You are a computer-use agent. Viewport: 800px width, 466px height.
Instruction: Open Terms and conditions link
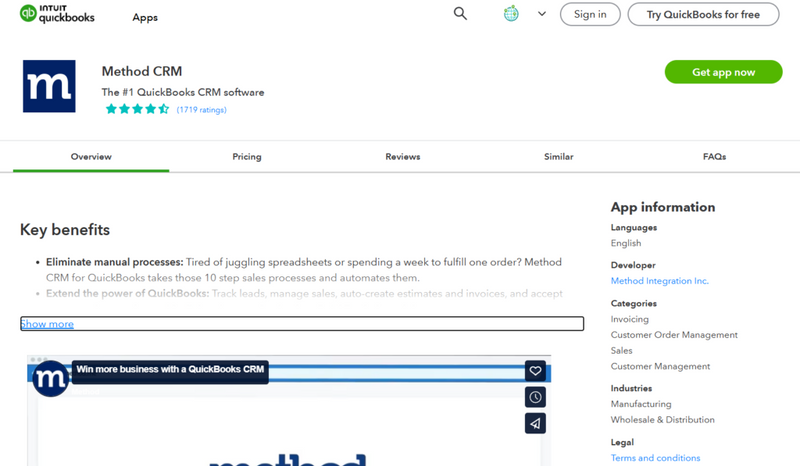[x=656, y=458]
